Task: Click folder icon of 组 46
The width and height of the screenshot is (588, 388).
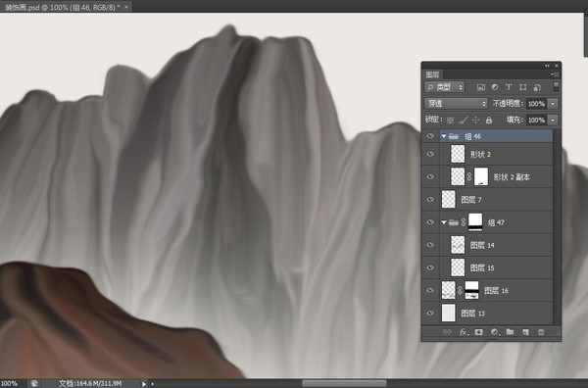Action: 454,136
